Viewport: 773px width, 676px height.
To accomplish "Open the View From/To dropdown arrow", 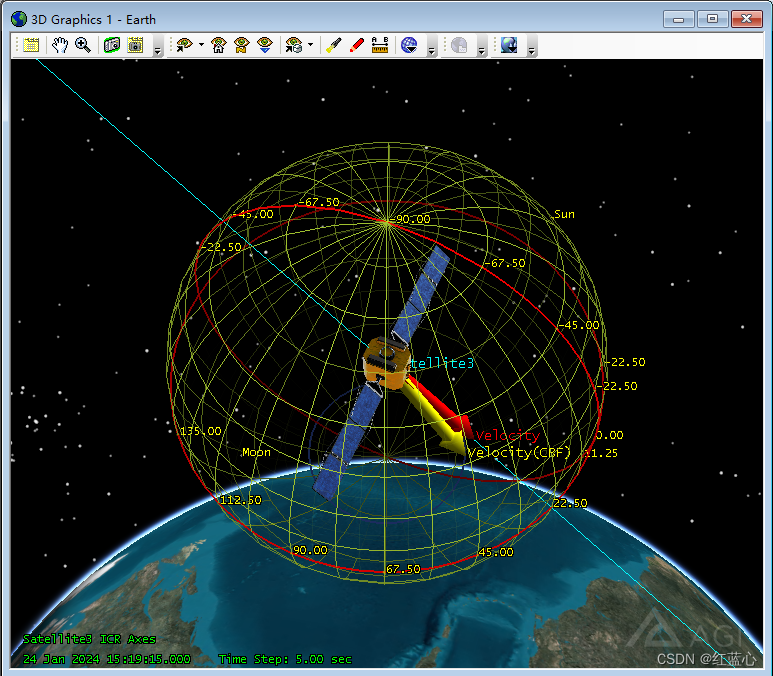I will coord(201,45).
